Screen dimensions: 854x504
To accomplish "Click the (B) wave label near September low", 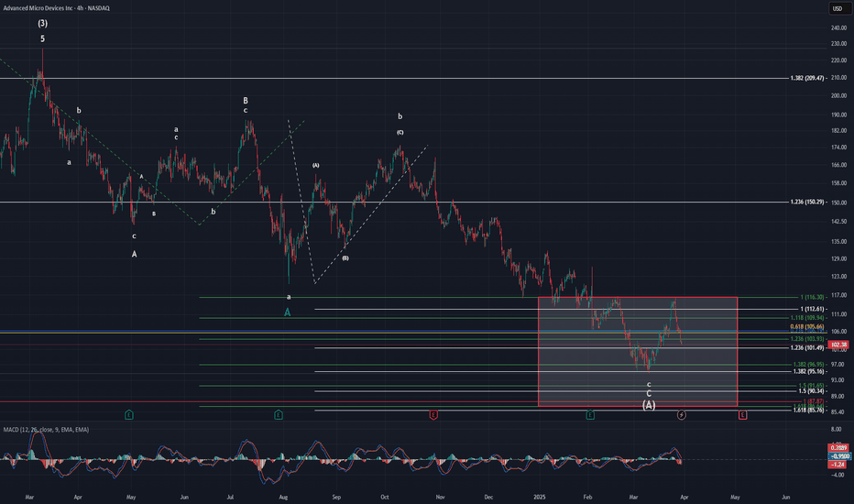I will point(345,258).
